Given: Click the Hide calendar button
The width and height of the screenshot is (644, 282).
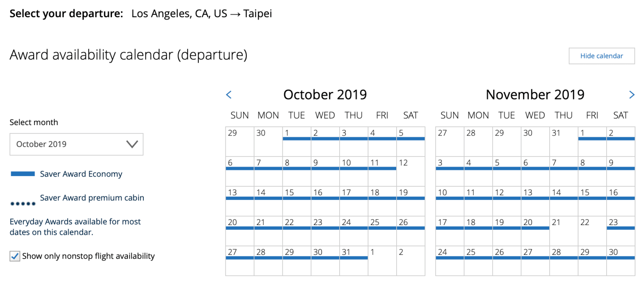Looking at the screenshot, I should pos(602,56).
